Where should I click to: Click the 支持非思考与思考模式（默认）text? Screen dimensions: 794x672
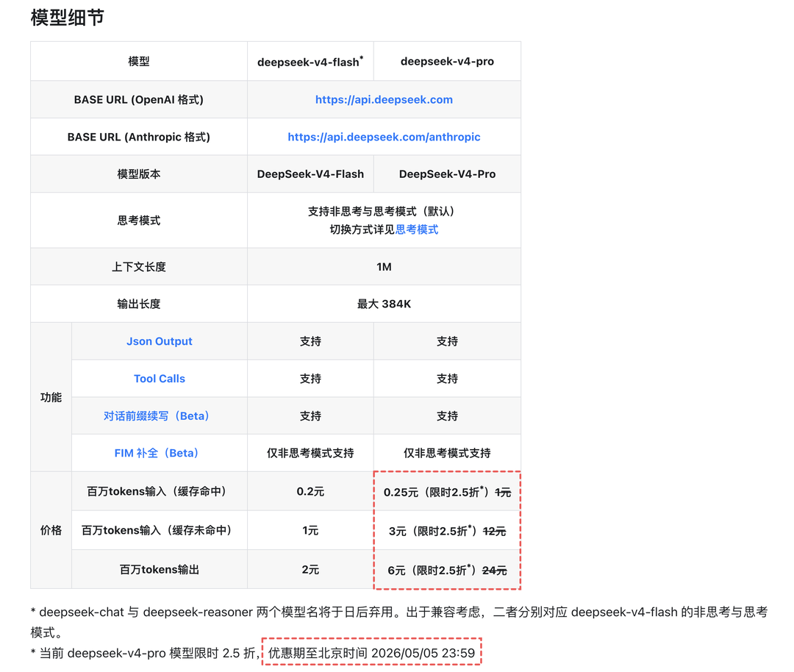point(384,211)
